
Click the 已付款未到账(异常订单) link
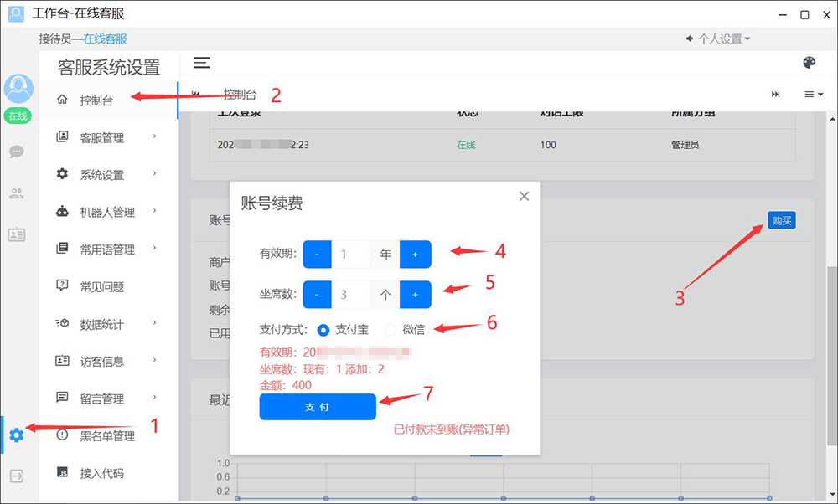452,429
